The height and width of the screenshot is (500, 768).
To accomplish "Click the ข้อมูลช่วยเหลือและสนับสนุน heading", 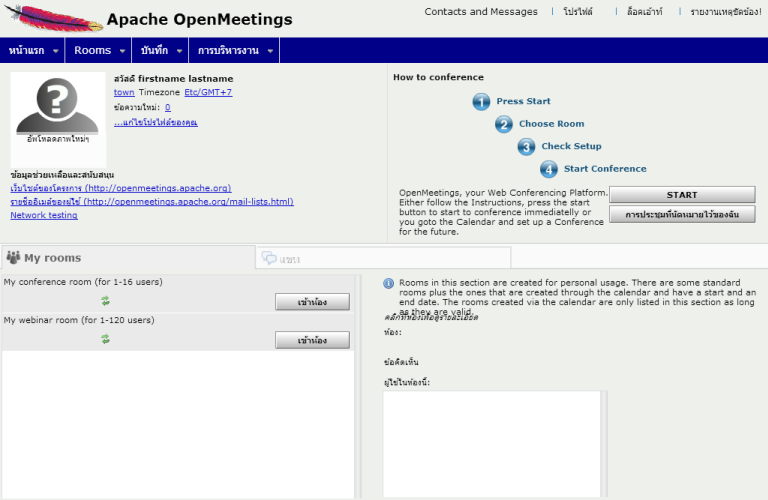I will point(62,175).
